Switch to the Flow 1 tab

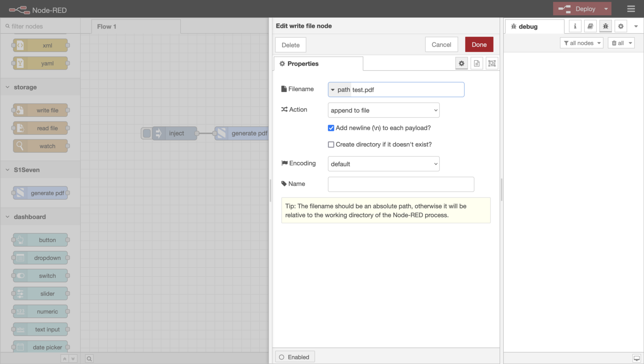[107, 27]
